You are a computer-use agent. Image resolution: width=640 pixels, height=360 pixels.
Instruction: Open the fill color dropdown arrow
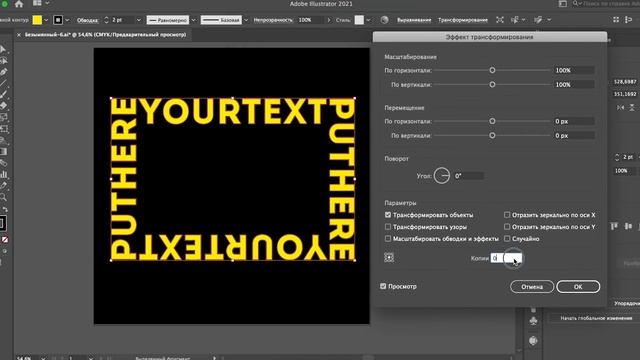(x=46, y=20)
